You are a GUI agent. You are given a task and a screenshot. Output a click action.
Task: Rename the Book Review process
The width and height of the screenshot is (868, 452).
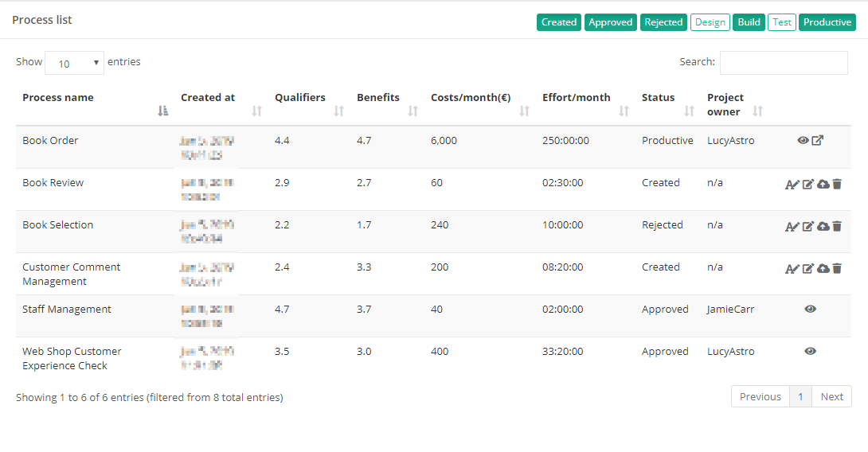click(x=792, y=185)
